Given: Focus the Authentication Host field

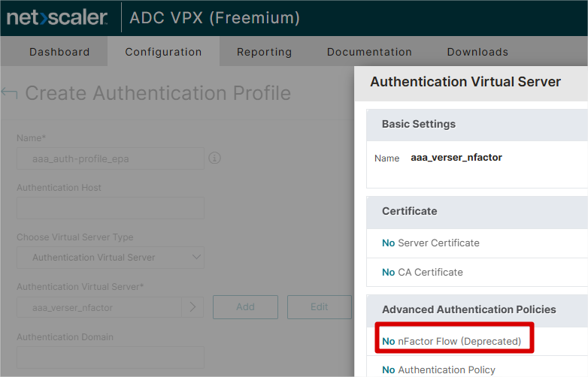Looking at the screenshot, I should pos(111,208).
